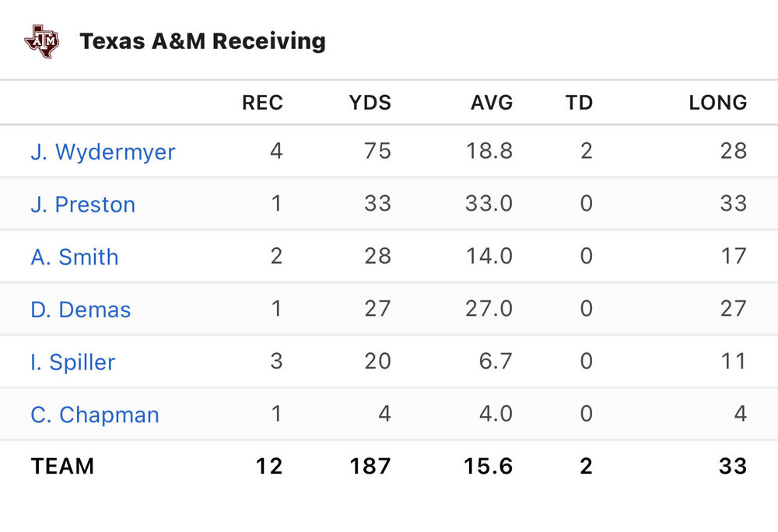Image resolution: width=778 pixels, height=532 pixels.
Task: Open J. Preston player profile
Action: pos(82,204)
